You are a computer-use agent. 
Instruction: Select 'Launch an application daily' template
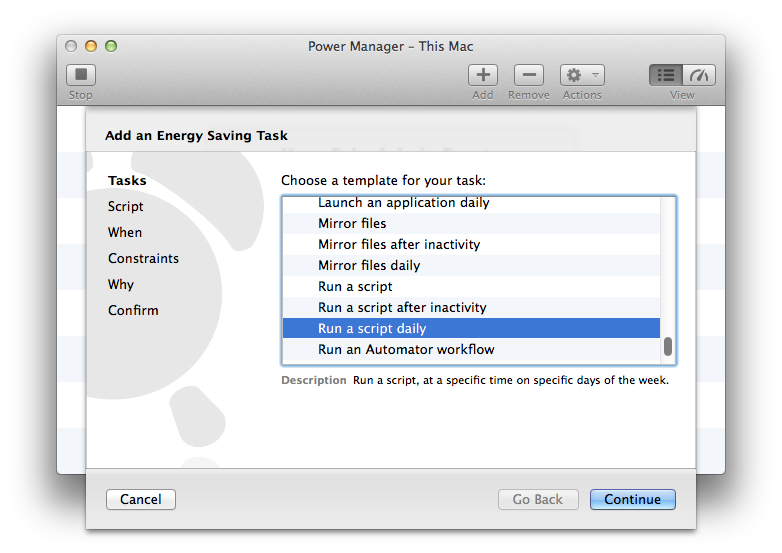(x=471, y=203)
